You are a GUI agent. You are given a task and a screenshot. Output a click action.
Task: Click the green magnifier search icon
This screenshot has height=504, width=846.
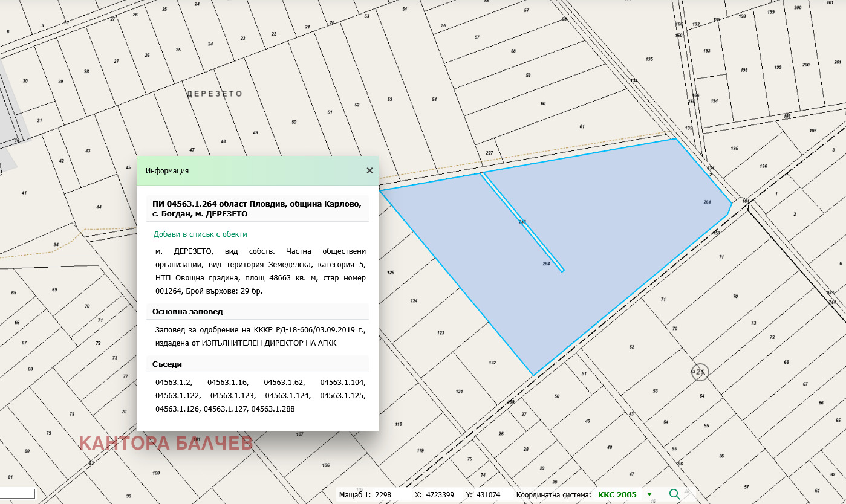[674, 494]
